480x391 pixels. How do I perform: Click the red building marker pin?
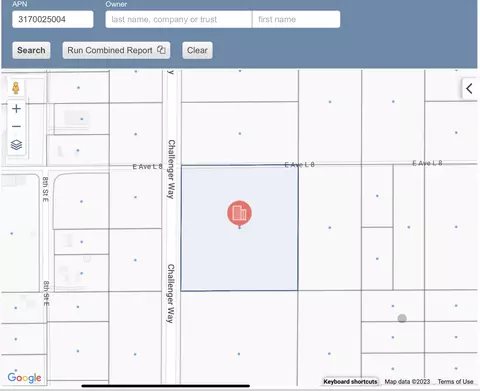click(239, 213)
